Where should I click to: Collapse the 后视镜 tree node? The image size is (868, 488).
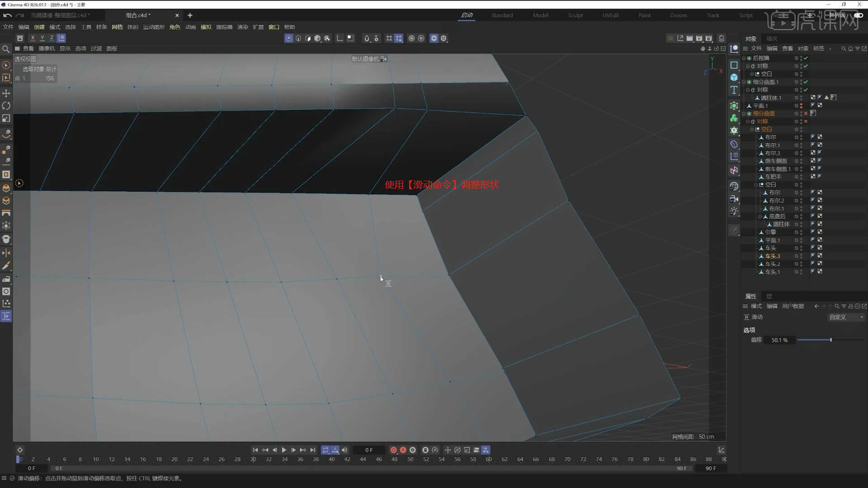pos(744,58)
